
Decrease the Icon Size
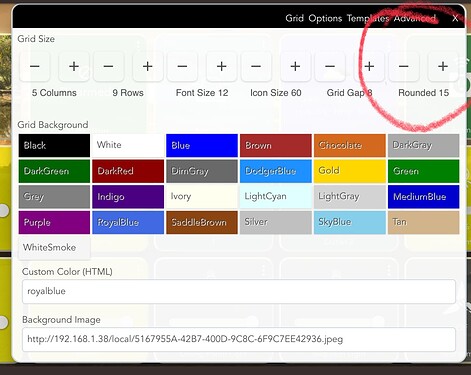[256, 66]
